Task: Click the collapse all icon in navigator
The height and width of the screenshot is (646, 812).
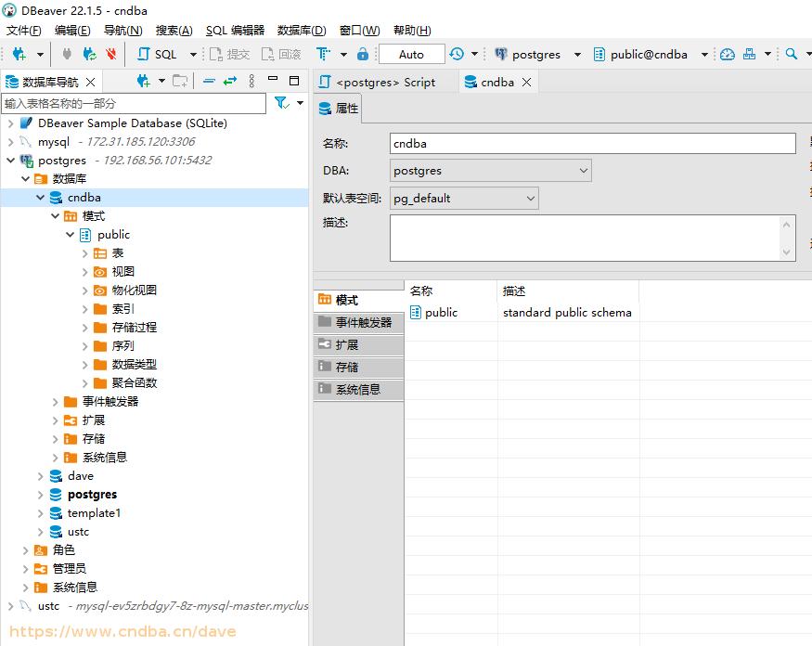Action: [209, 81]
